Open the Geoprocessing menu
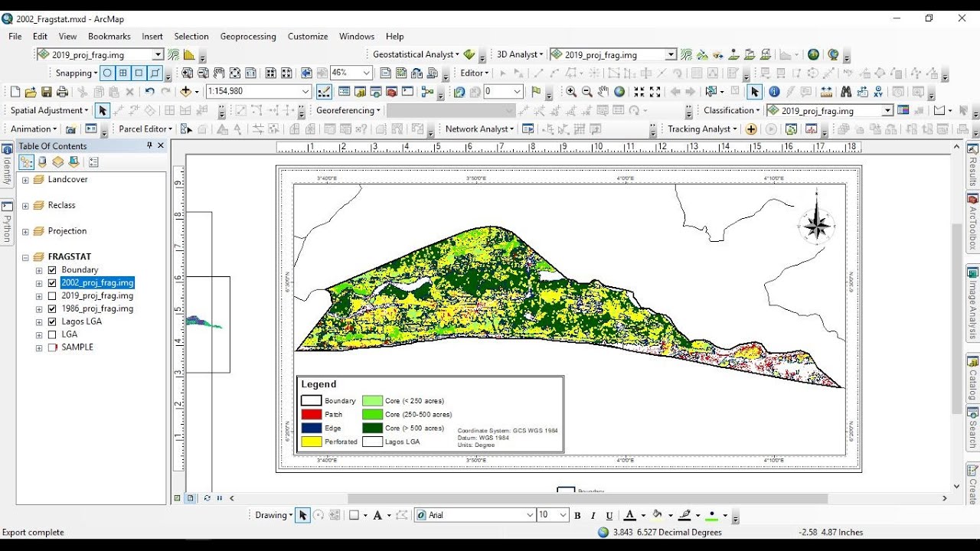Image resolution: width=980 pixels, height=551 pixels. (248, 36)
